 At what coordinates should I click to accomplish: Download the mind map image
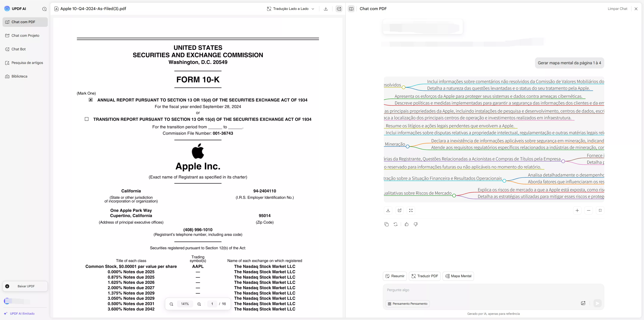point(388,210)
